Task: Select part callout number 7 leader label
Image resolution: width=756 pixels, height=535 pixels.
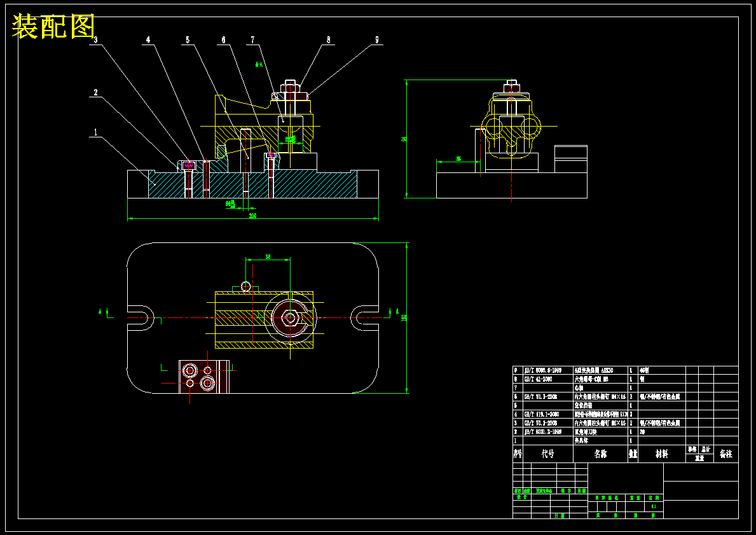Action: point(252,40)
